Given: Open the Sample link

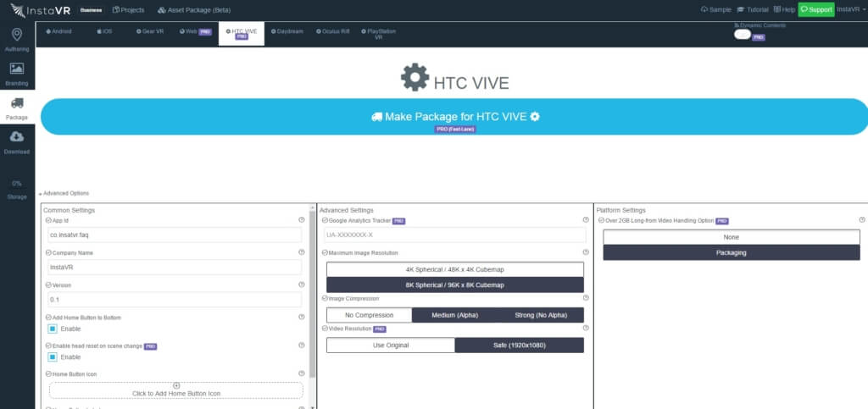Looking at the screenshot, I should click(715, 9).
